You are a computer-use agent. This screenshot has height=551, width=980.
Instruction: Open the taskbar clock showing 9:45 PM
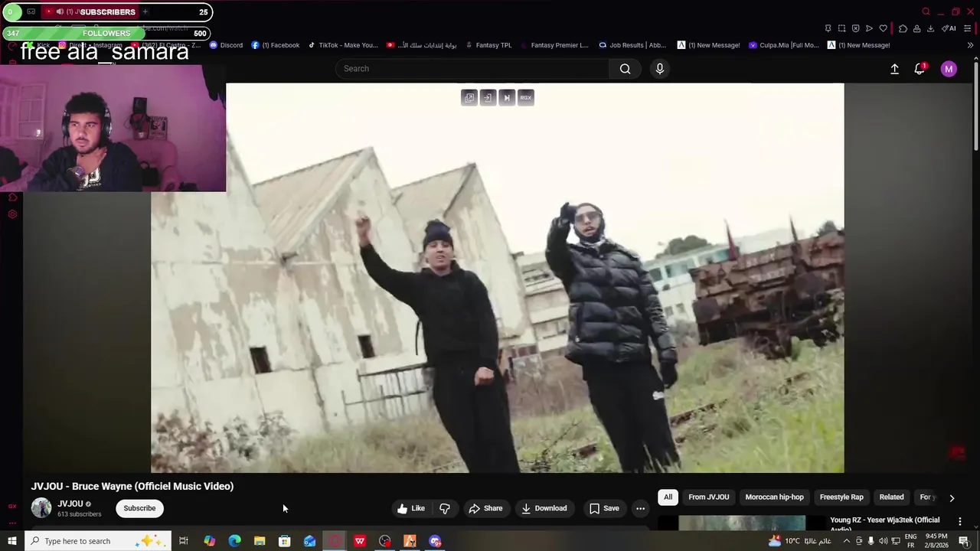(936, 541)
